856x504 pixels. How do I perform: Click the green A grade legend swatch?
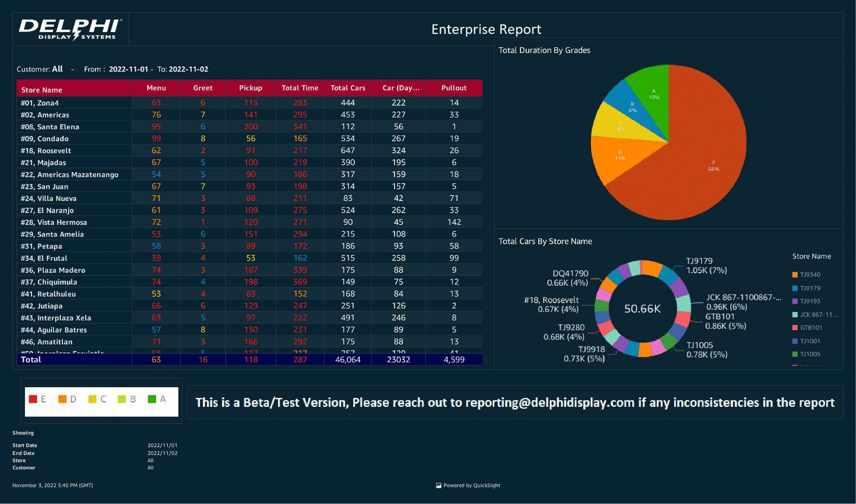(x=152, y=399)
